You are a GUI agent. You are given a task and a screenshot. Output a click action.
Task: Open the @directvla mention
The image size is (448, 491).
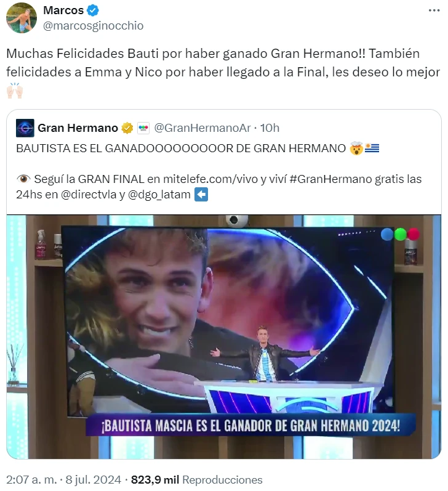[x=89, y=195]
